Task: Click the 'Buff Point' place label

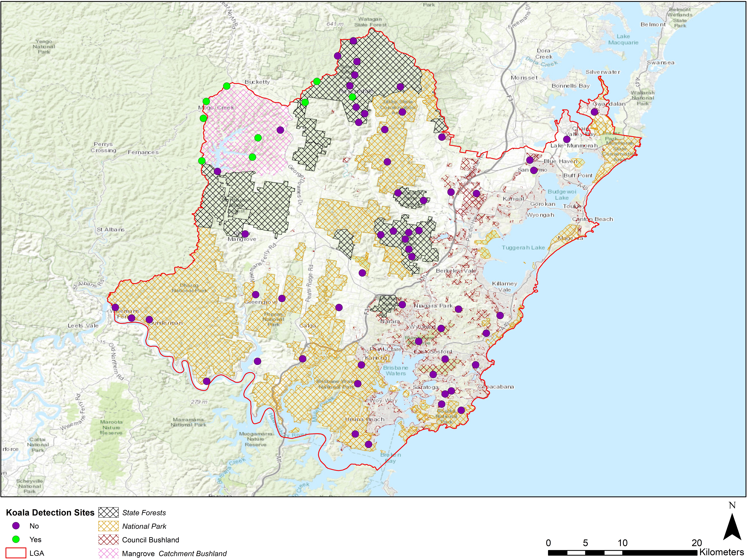Action: pos(578,176)
